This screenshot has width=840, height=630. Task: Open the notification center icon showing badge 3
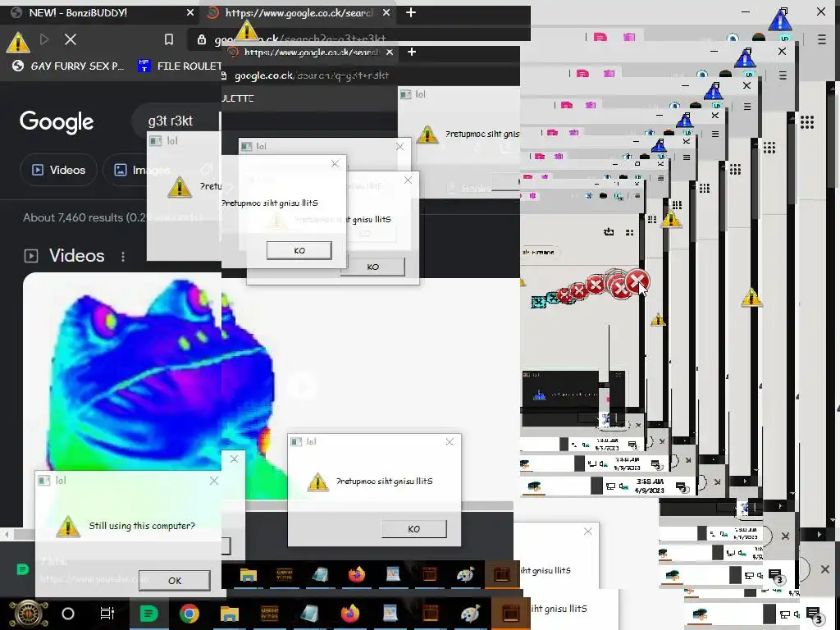point(815,614)
